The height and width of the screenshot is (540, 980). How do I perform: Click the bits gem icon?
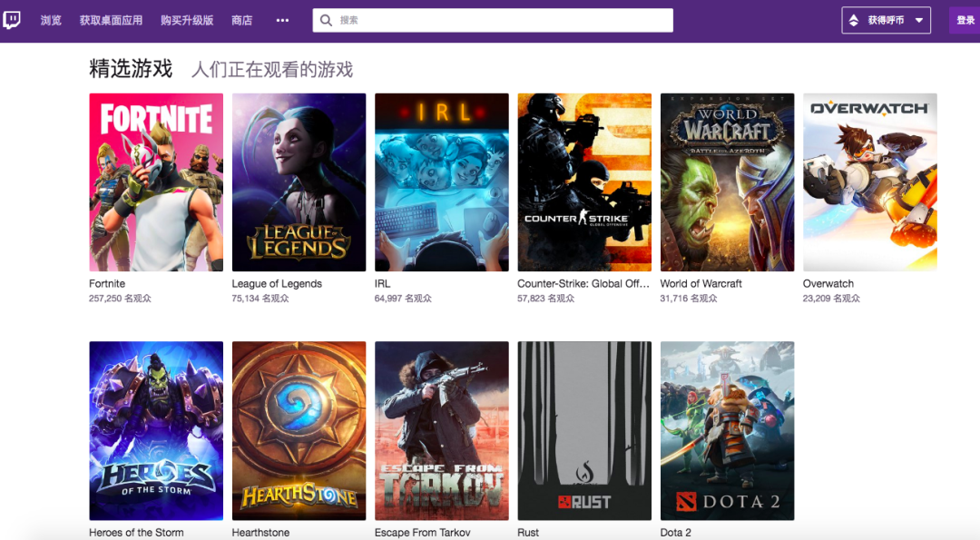854,20
